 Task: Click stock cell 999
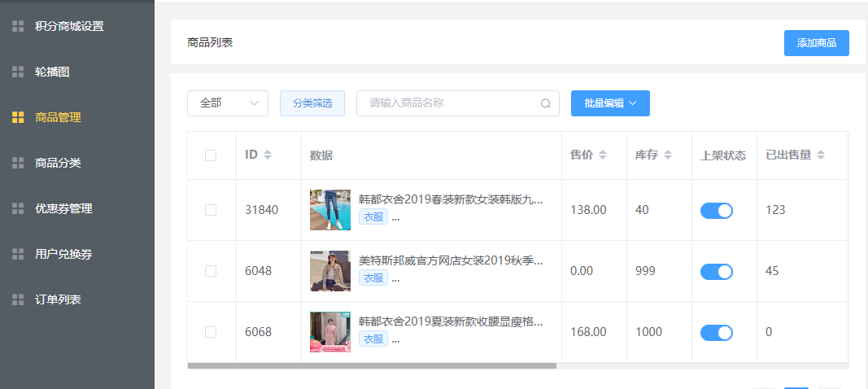click(x=645, y=271)
